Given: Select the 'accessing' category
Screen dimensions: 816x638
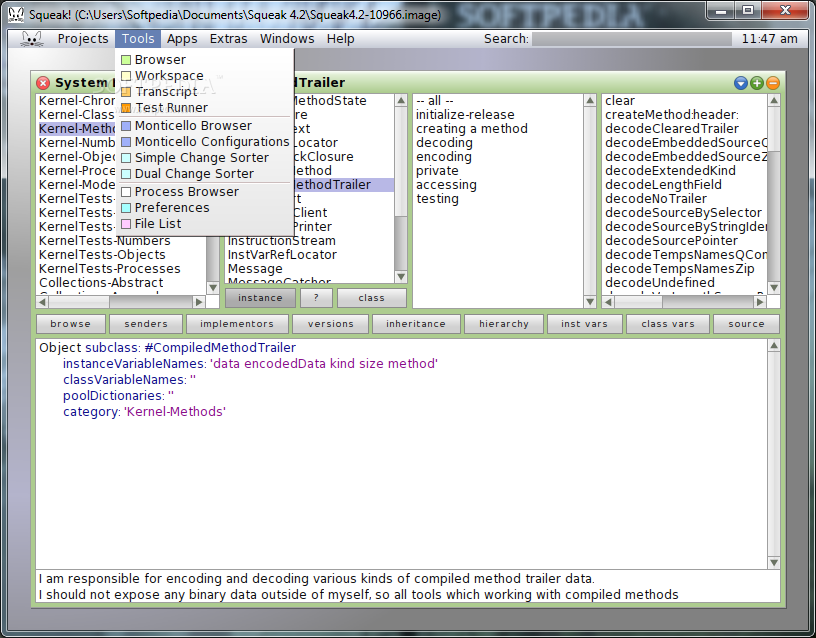Looking at the screenshot, I should [446, 185].
